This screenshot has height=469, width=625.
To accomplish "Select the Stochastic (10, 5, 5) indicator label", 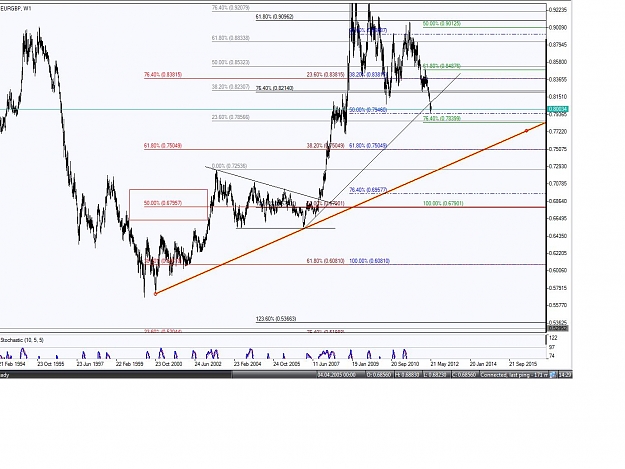I will click(22, 340).
